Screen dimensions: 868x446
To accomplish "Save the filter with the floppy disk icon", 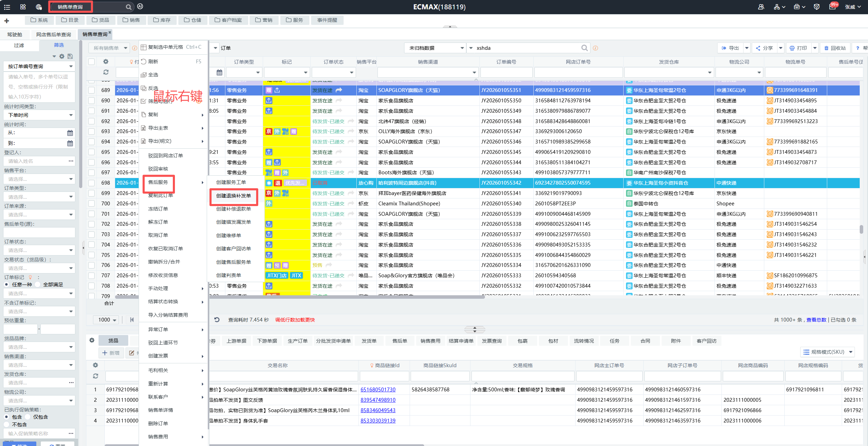I will tap(70, 56).
